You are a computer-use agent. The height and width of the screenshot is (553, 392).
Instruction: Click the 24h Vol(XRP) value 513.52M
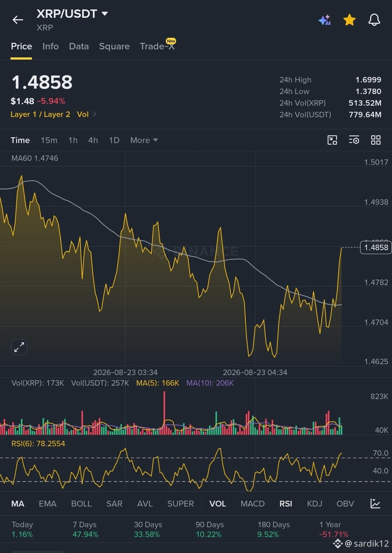tap(365, 103)
